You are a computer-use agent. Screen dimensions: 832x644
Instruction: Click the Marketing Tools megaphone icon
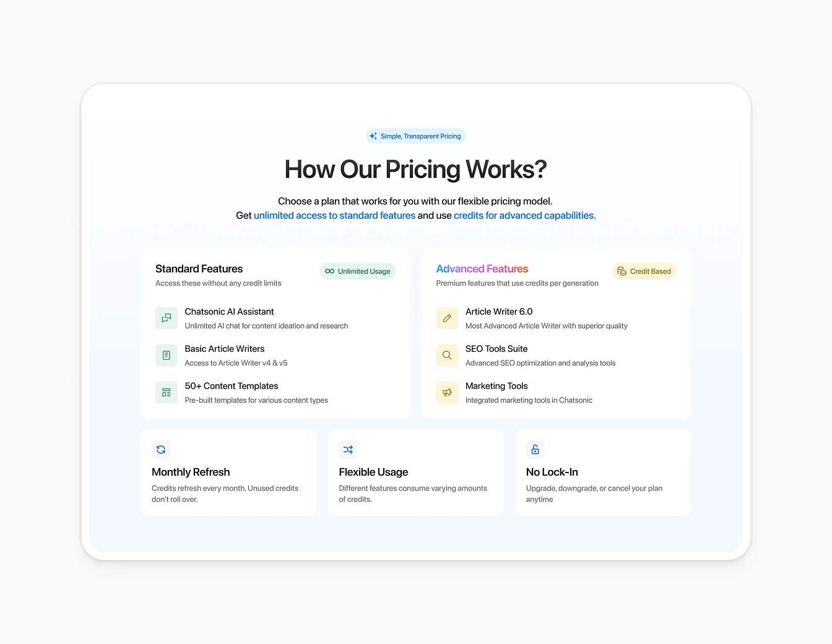coord(447,392)
